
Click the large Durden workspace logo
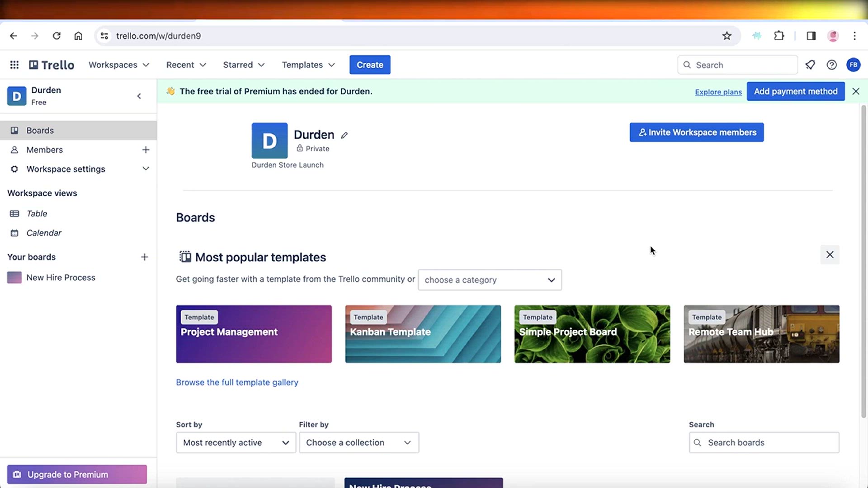(269, 141)
